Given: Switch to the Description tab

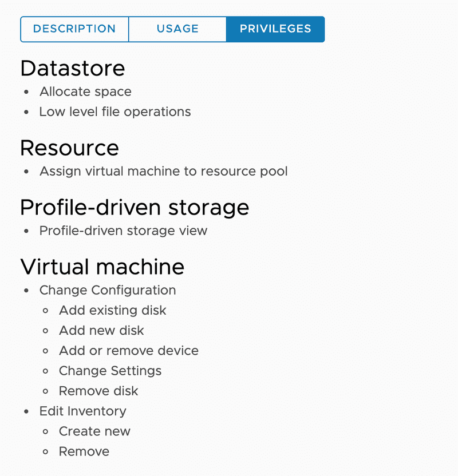Looking at the screenshot, I should pos(74,29).
